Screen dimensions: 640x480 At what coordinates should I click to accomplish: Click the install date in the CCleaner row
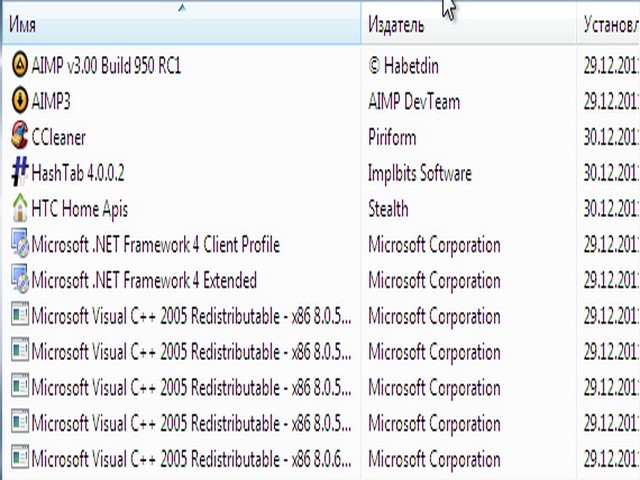[611, 137]
